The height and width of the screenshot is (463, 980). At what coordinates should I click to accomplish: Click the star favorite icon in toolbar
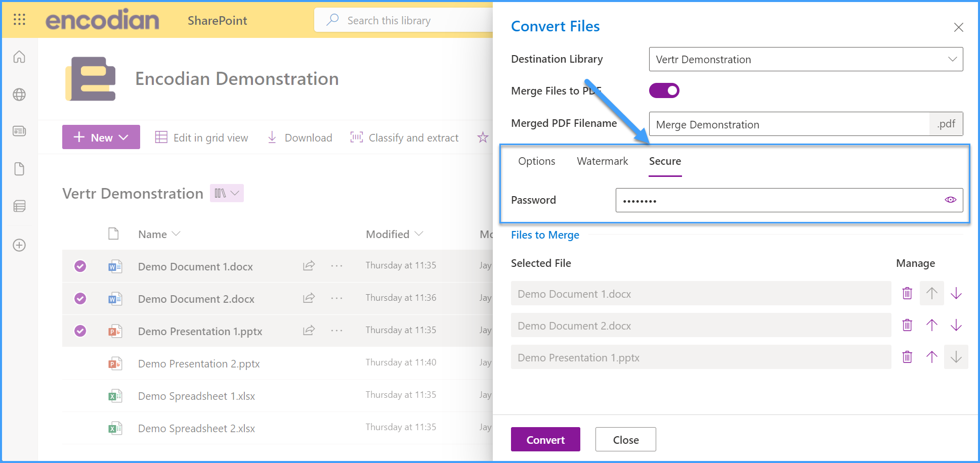pos(483,137)
